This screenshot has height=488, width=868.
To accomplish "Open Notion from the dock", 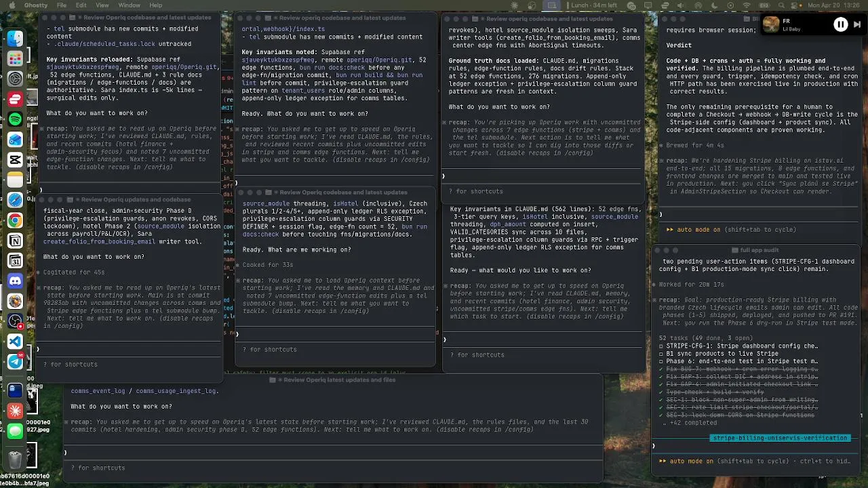I will point(15,241).
